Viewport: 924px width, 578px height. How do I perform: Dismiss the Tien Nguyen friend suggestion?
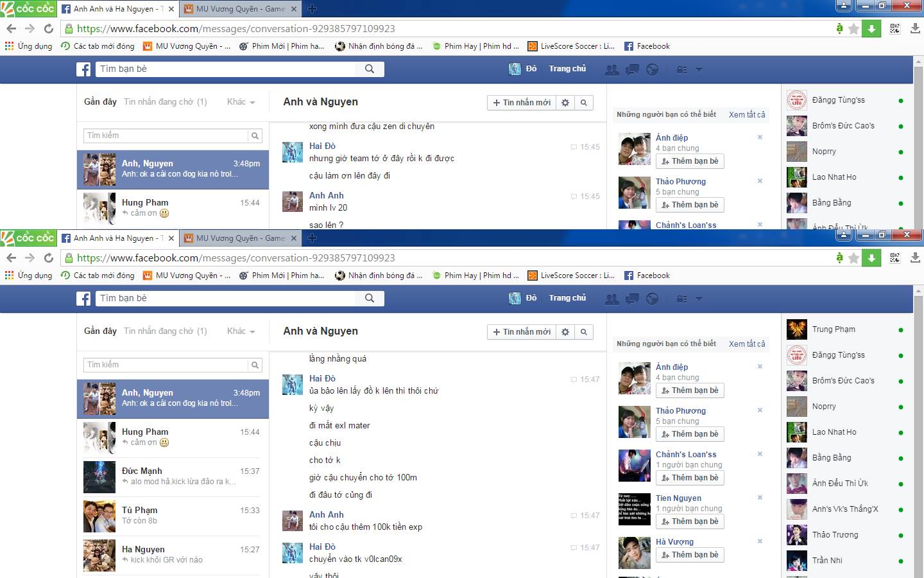[x=760, y=498]
